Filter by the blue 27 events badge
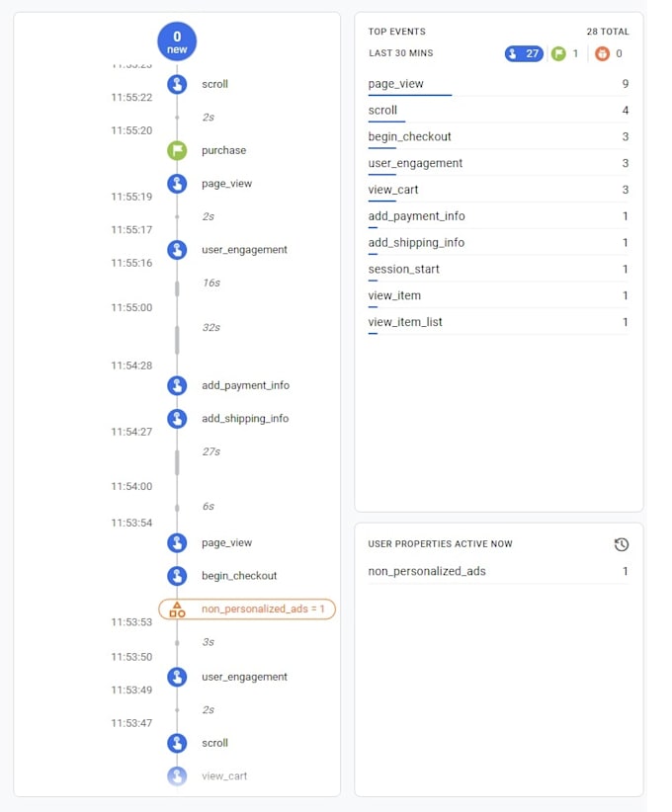Viewport: 672px width, 812px height. click(x=524, y=53)
